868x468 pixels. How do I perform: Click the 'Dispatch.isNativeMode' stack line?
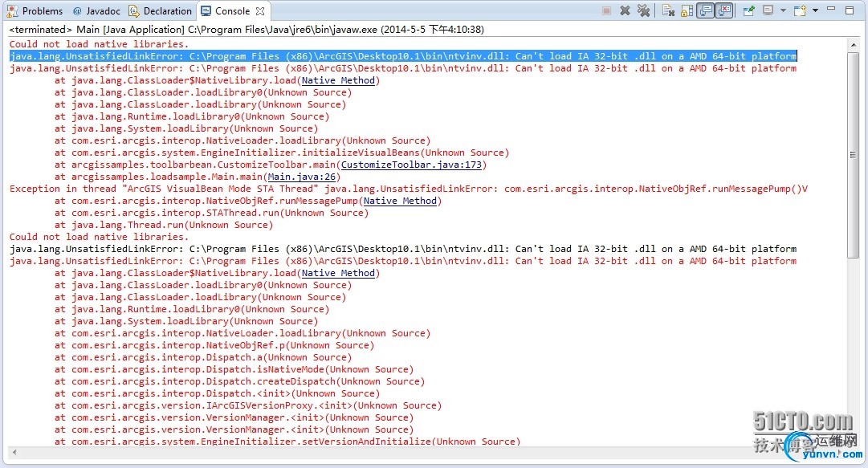[x=234, y=369]
